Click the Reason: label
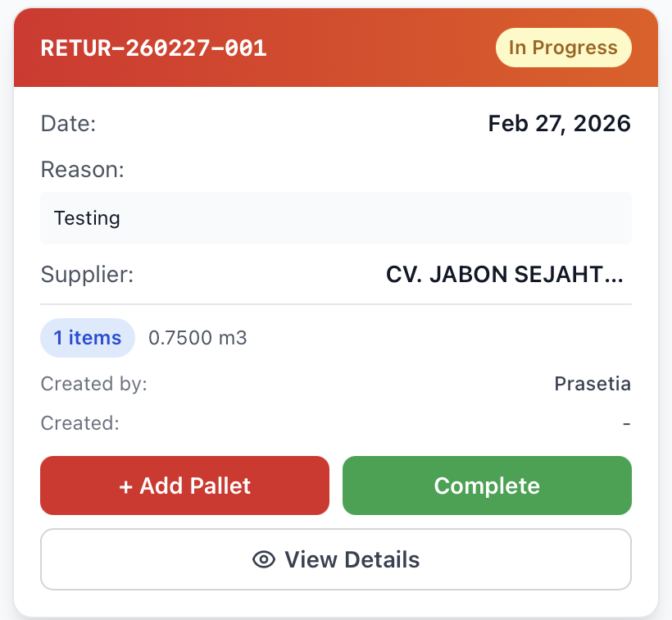 [x=82, y=170]
